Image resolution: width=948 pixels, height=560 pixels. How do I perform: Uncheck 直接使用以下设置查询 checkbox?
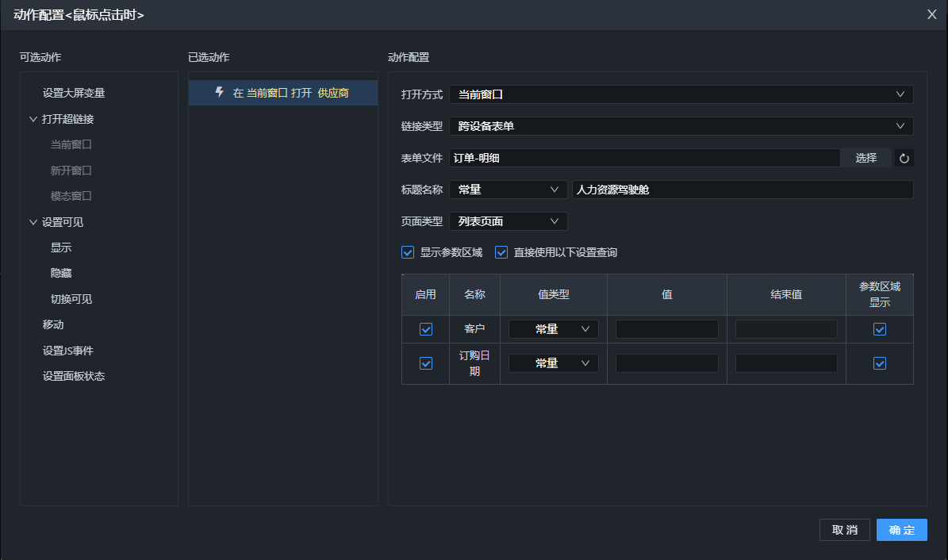point(501,253)
